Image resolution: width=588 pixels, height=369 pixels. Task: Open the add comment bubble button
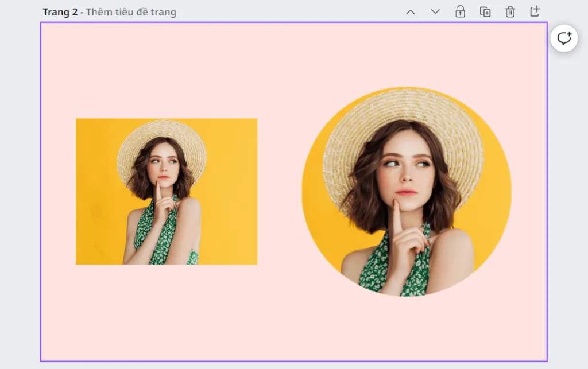[564, 38]
